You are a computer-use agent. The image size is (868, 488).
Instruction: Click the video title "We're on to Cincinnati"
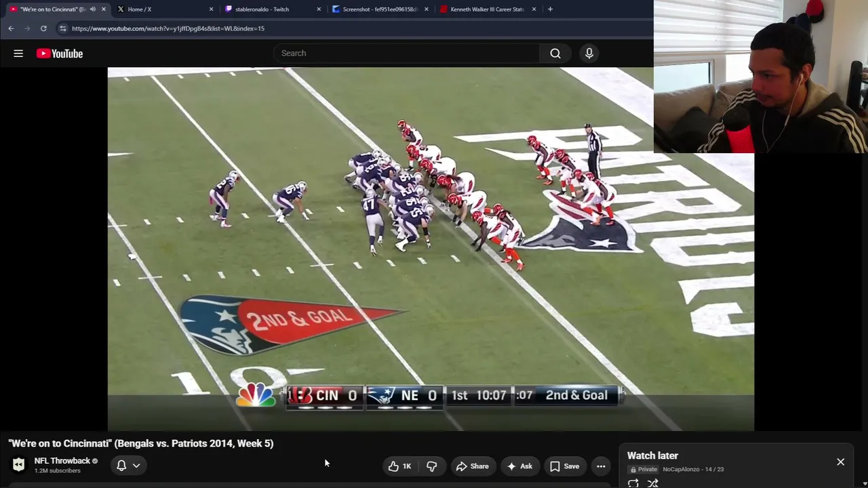tap(141, 443)
